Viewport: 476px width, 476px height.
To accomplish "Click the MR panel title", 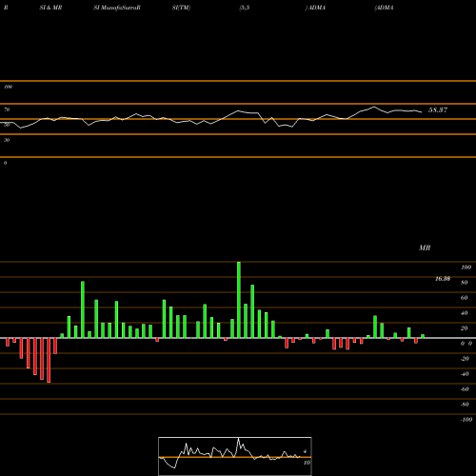I will point(425,248).
